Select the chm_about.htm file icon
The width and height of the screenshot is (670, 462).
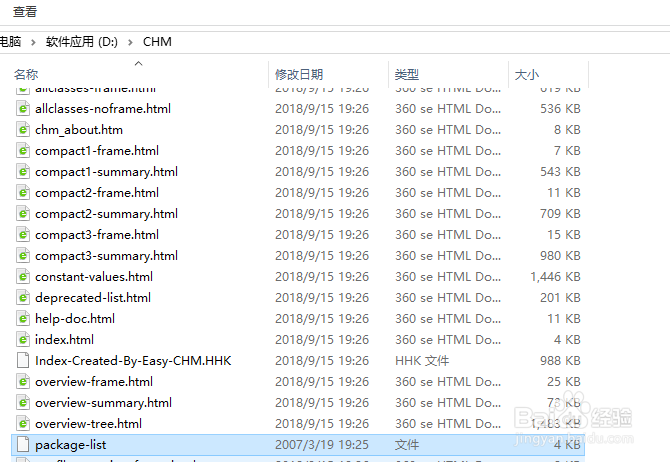click(x=23, y=129)
